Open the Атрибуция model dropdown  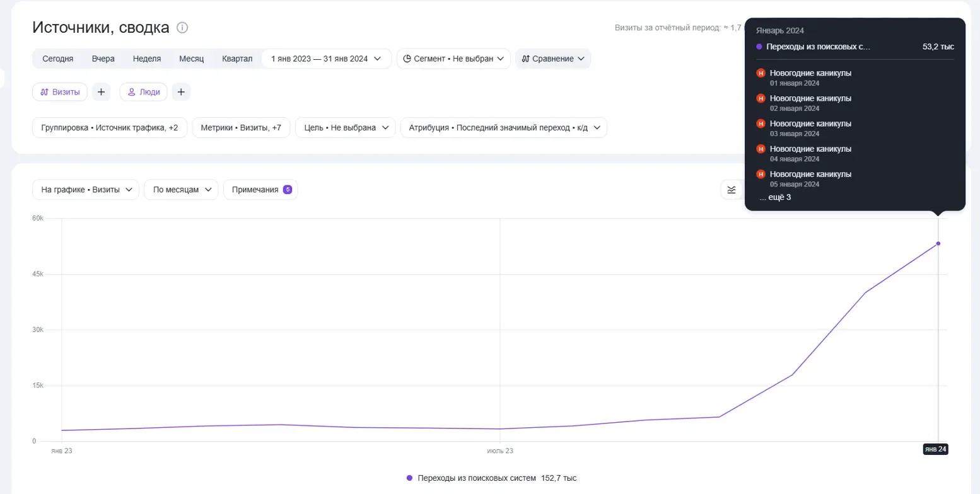[504, 128]
